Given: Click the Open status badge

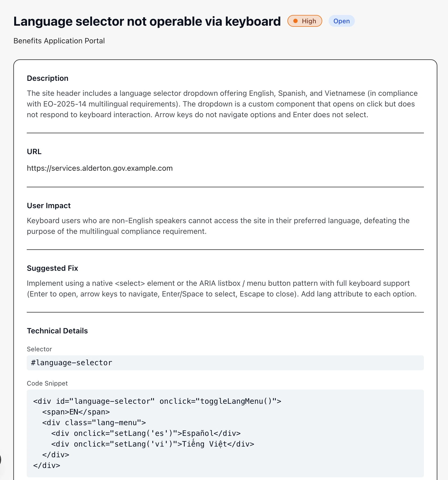Looking at the screenshot, I should click(x=341, y=21).
